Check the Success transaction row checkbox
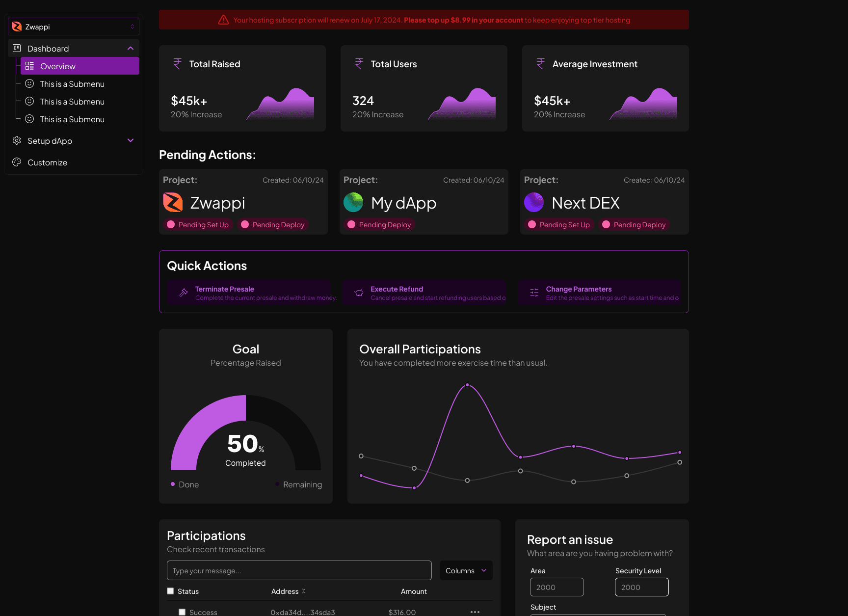848x616 pixels. pos(182,612)
